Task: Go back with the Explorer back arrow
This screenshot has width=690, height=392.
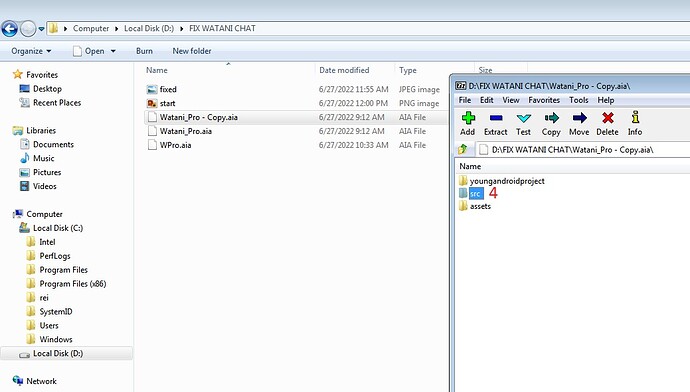Action: pyautogui.click(x=10, y=29)
